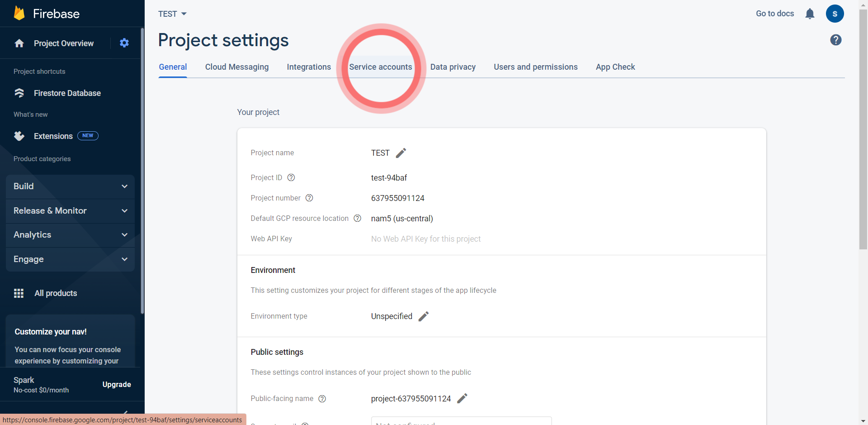Expand Release & Monitor category
Screen dimensions: 868x425
[x=70, y=211]
